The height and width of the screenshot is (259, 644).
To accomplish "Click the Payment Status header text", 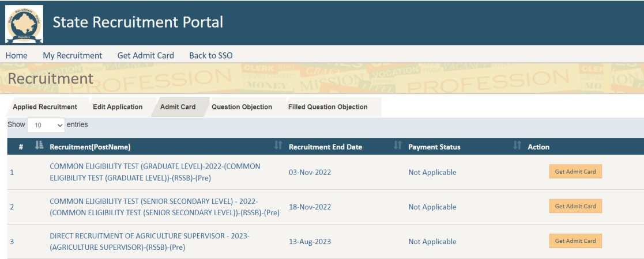I will click(x=434, y=147).
